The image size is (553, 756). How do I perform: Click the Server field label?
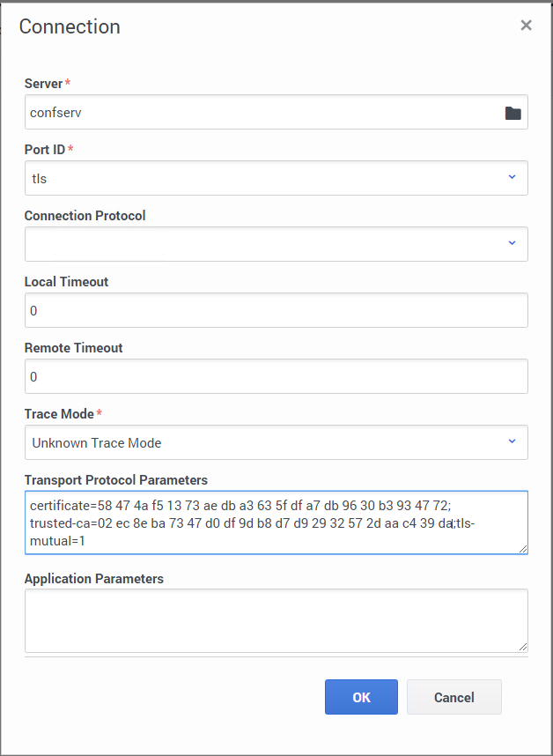tap(43, 84)
